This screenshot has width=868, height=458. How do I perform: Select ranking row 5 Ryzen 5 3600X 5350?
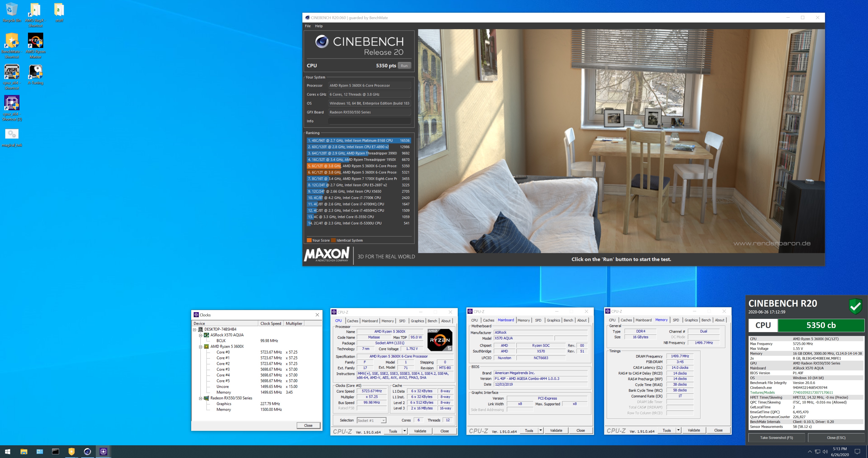pos(359,166)
